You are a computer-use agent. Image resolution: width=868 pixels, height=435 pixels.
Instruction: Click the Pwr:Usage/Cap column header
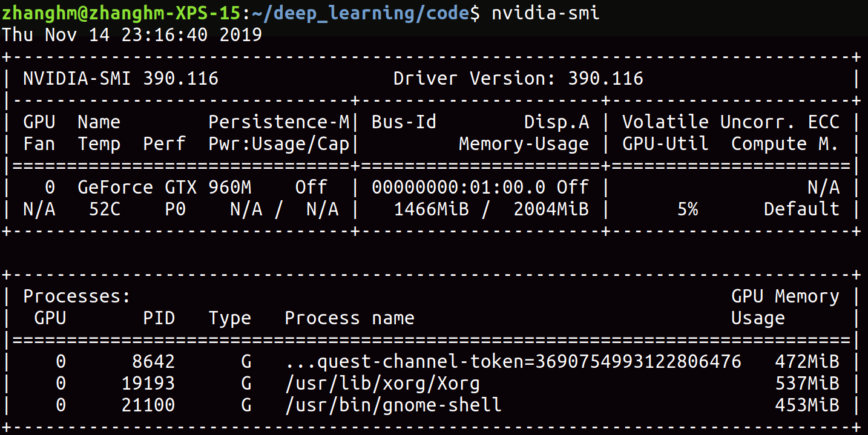[x=279, y=144]
